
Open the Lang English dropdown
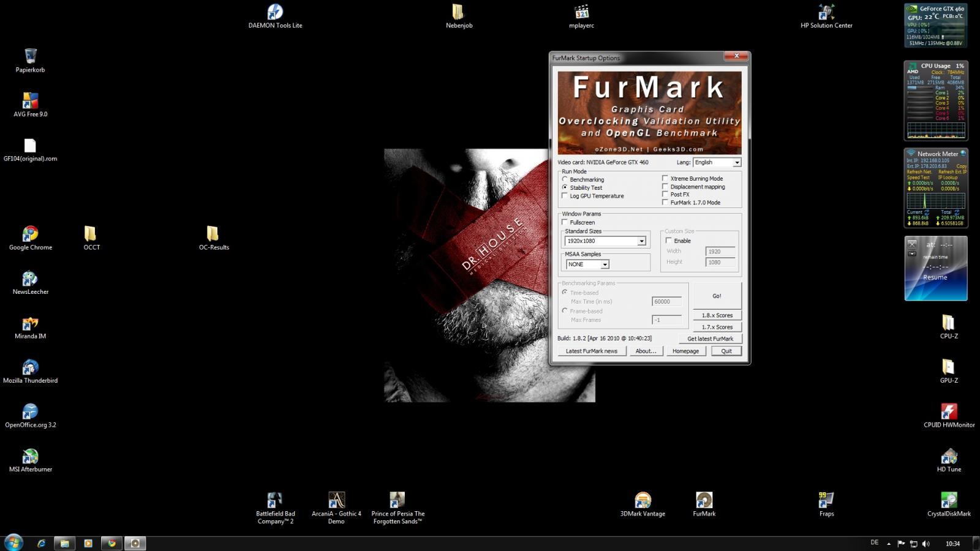coord(717,162)
